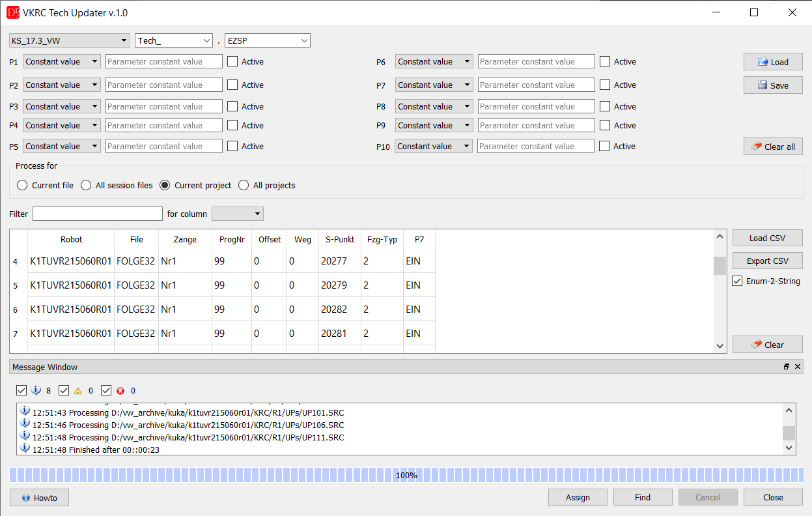Click the Assign button
Screen dimensions: 812x516
coord(578,498)
